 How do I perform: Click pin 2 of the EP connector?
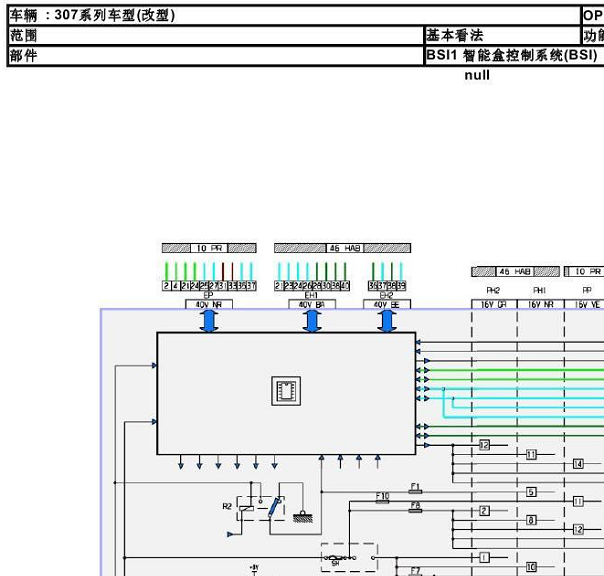point(166,286)
